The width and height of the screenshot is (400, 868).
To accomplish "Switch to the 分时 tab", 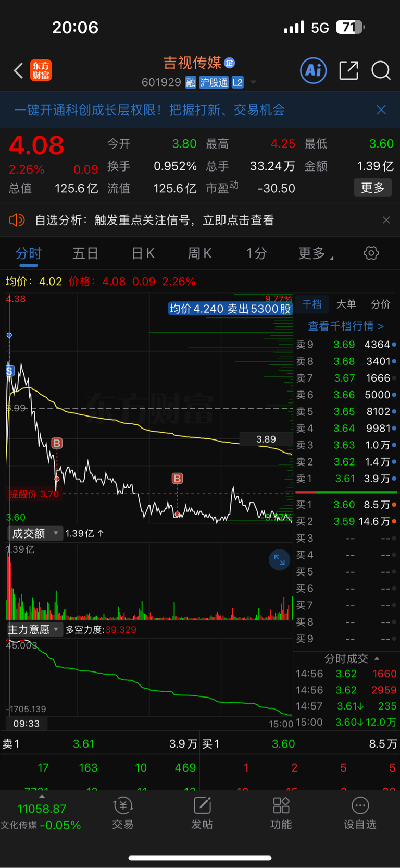I will pyautogui.click(x=29, y=253).
